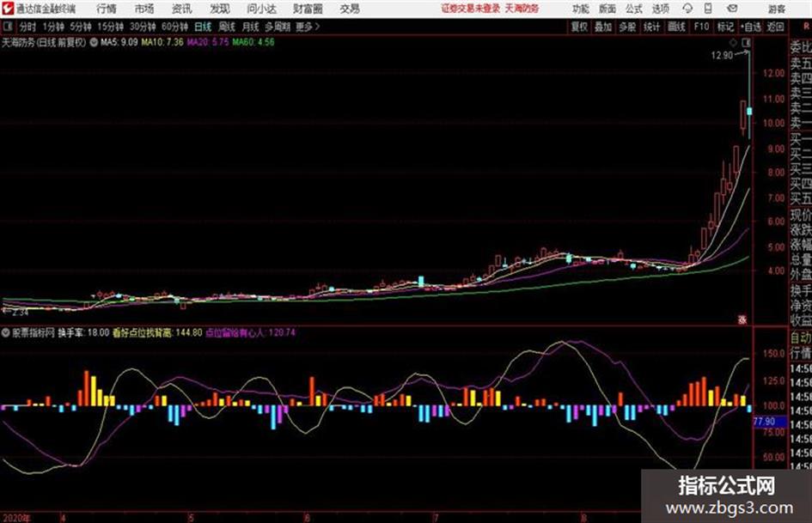Toggle the left panel icon before 分时
The height and width of the screenshot is (523, 812).
[7, 27]
